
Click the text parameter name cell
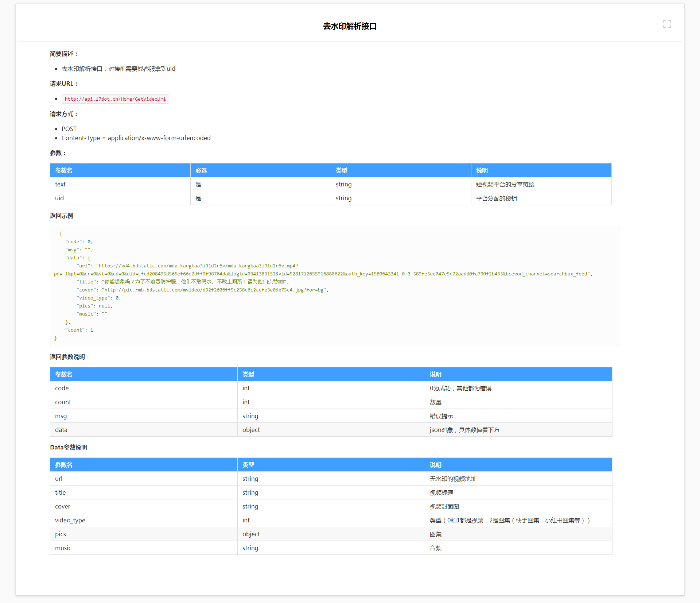120,184
